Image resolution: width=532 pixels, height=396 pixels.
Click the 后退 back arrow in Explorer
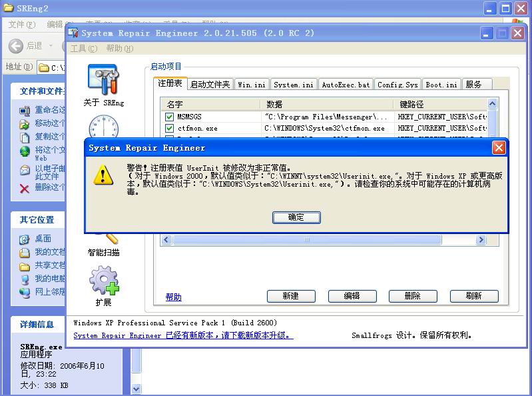click(15, 46)
